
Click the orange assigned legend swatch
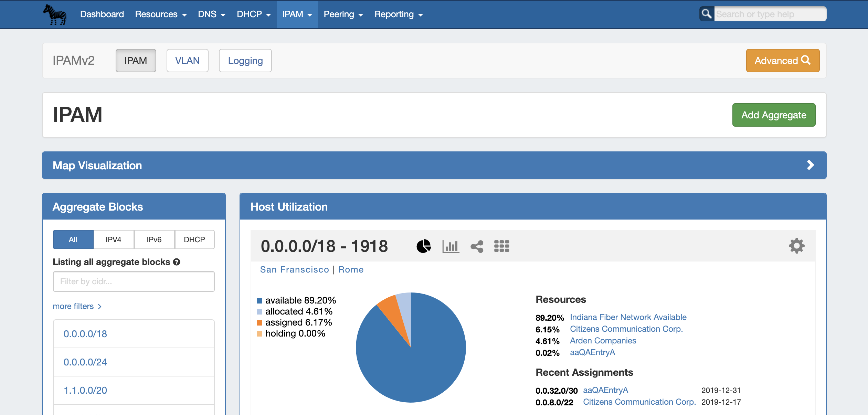click(260, 323)
